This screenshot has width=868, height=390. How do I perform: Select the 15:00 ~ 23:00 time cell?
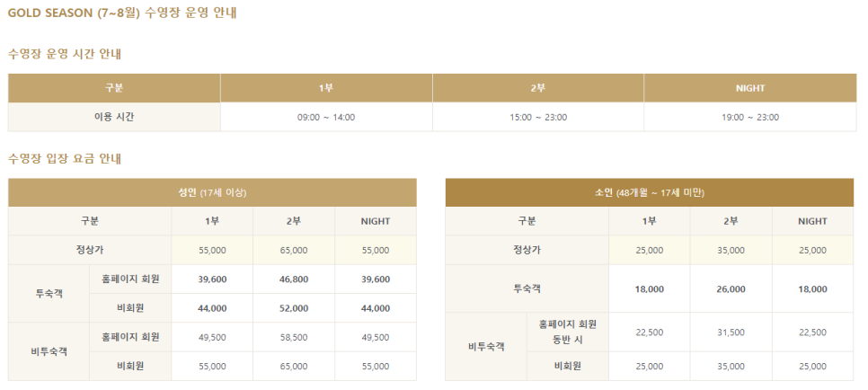[x=537, y=118]
